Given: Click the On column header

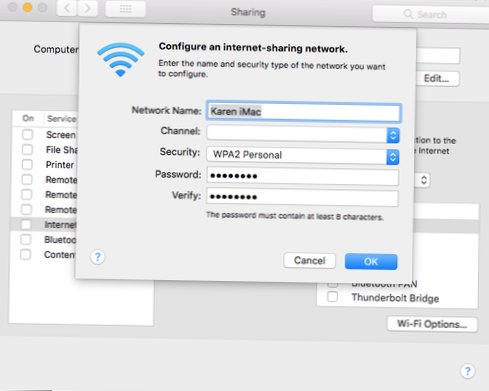Looking at the screenshot, I should coord(28,118).
